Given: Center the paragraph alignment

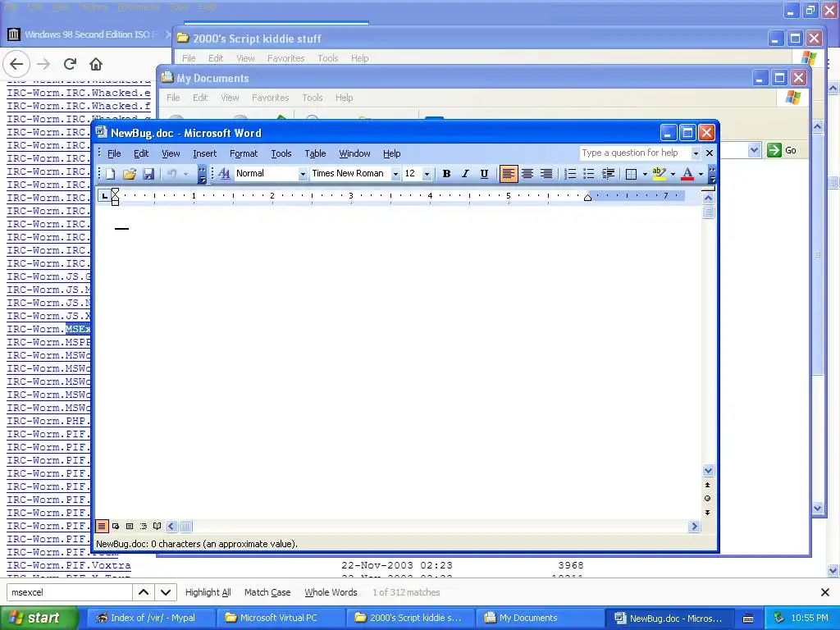Looking at the screenshot, I should coord(527,174).
